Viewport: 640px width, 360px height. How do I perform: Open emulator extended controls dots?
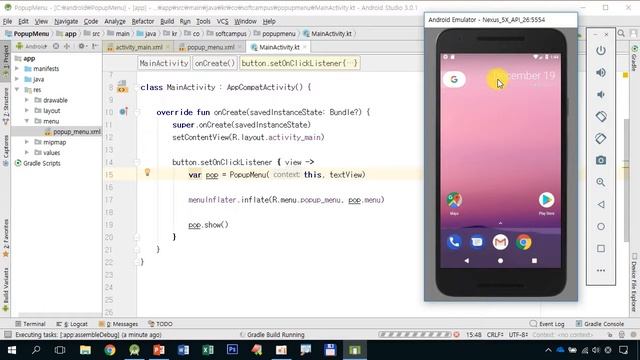click(600, 270)
